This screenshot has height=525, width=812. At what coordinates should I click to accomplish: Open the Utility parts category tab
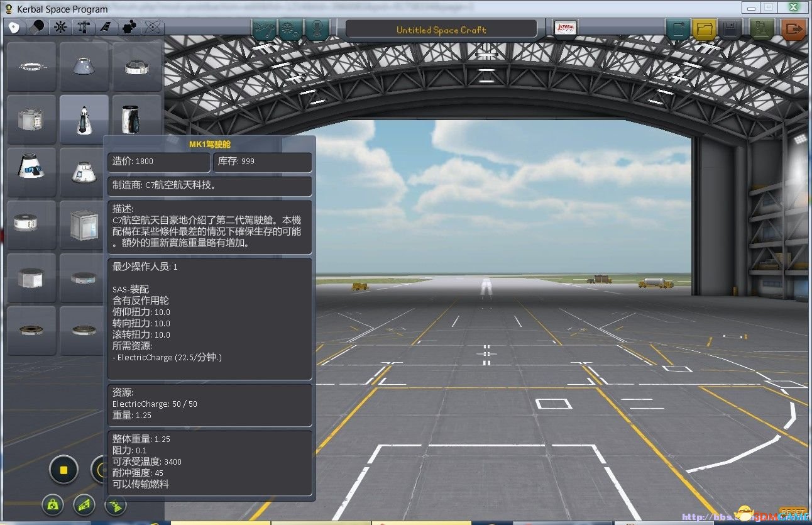(129, 28)
